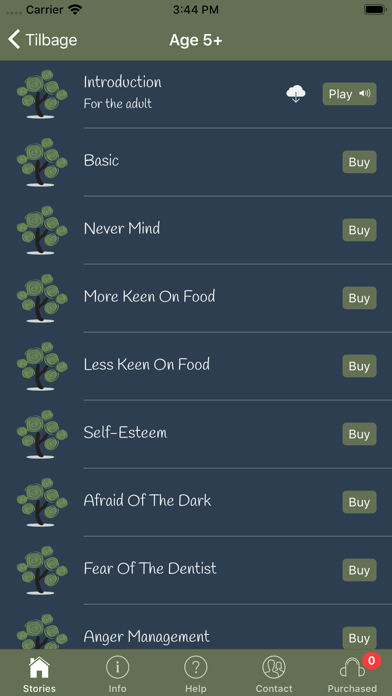Tap the cloud download icon for Introduction

[296, 94]
